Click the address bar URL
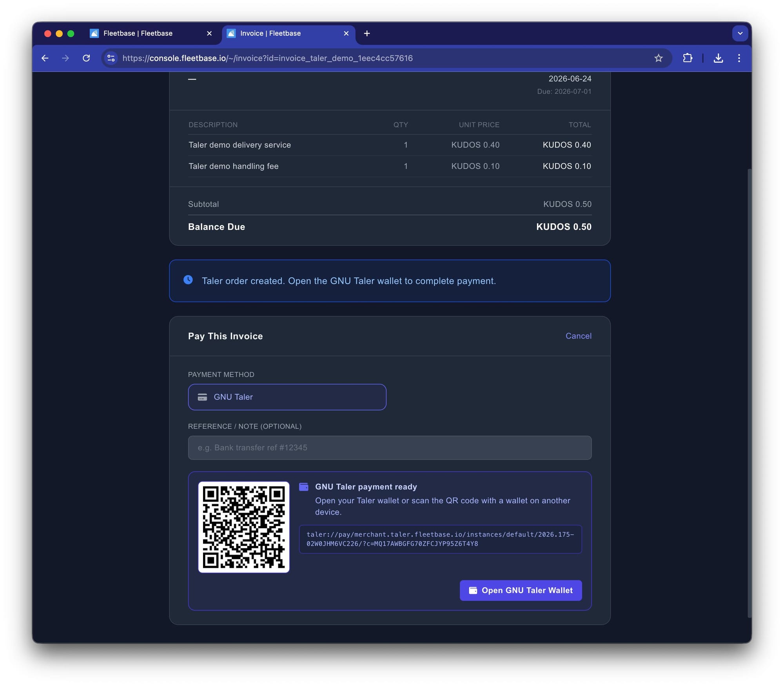 [x=267, y=58]
